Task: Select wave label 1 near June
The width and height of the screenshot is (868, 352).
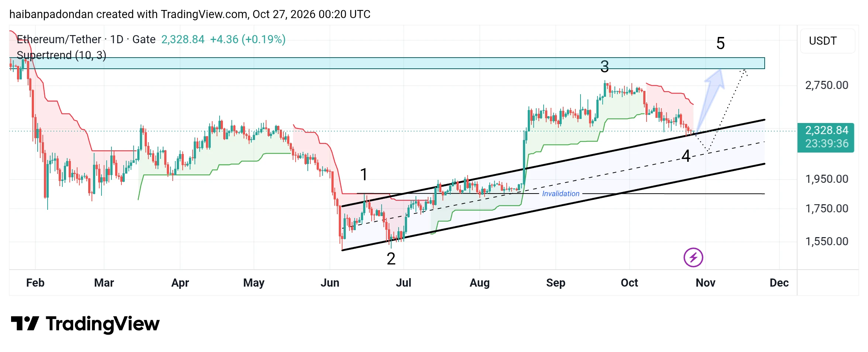Action: [x=364, y=174]
